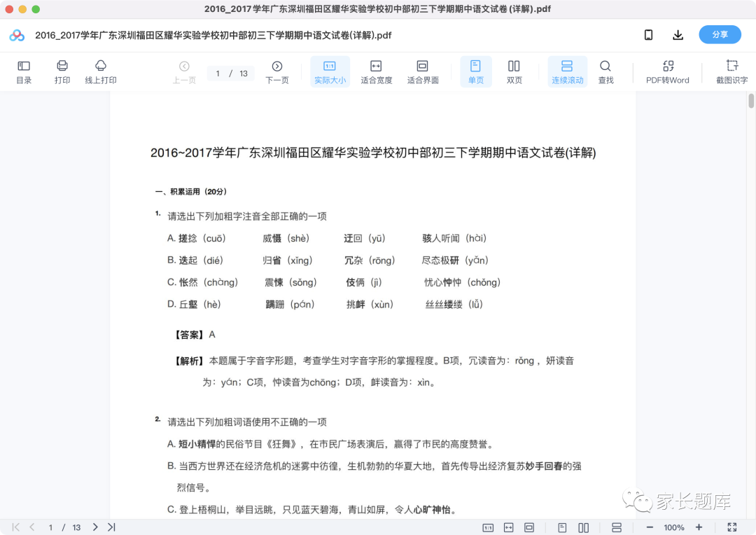Enter fullscreen with the expand icon
The image size is (756, 535).
click(732, 527)
